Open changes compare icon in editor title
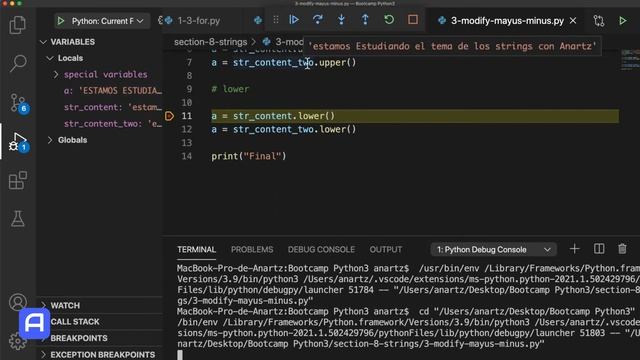This screenshot has width=640, height=360. (599, 21)
